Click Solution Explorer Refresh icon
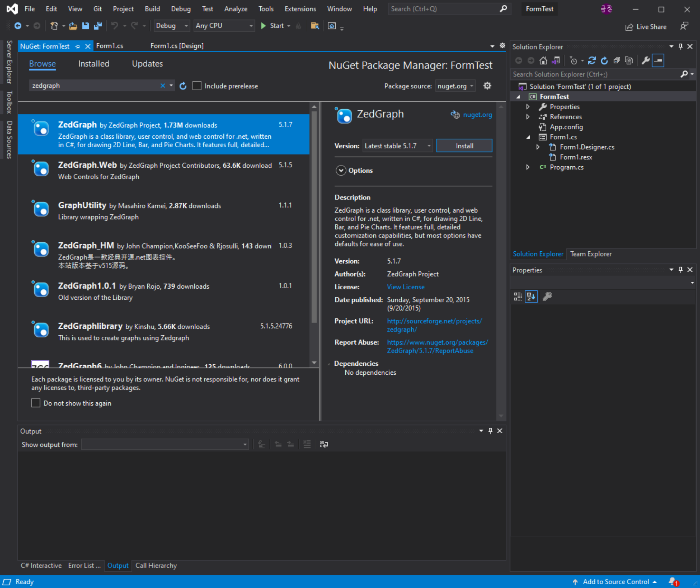 604,60
